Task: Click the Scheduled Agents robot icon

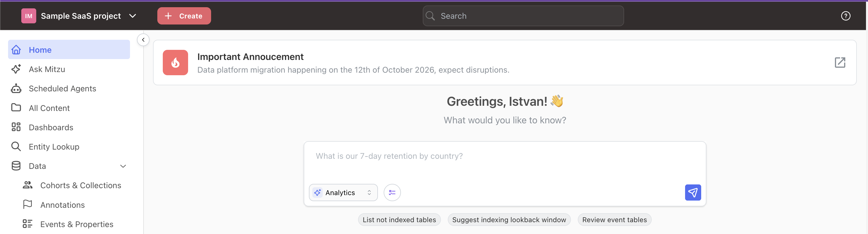Action: tap(16, 88)
